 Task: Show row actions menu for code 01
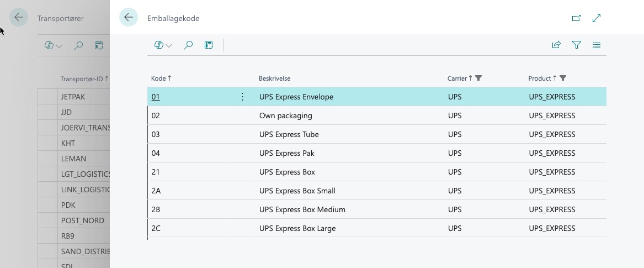pyautogui.click(x=242, y=97)
